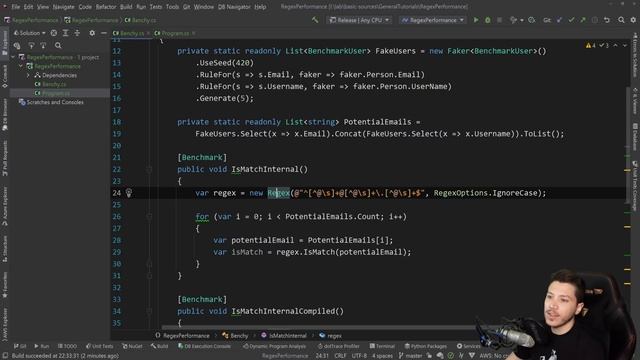This screenshot has height=360, width=640.
Task: Open the Python Packages tool window
Action: (x=425, y=346)
